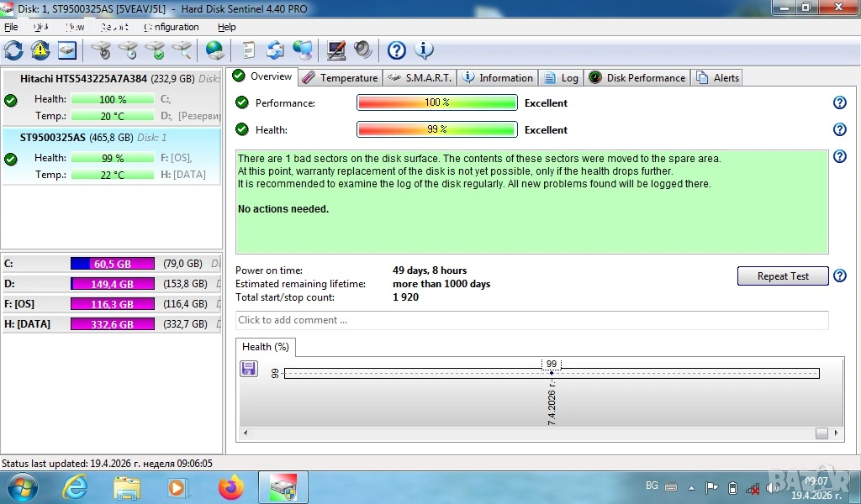Open the Configuration menu

pos(172,27)
